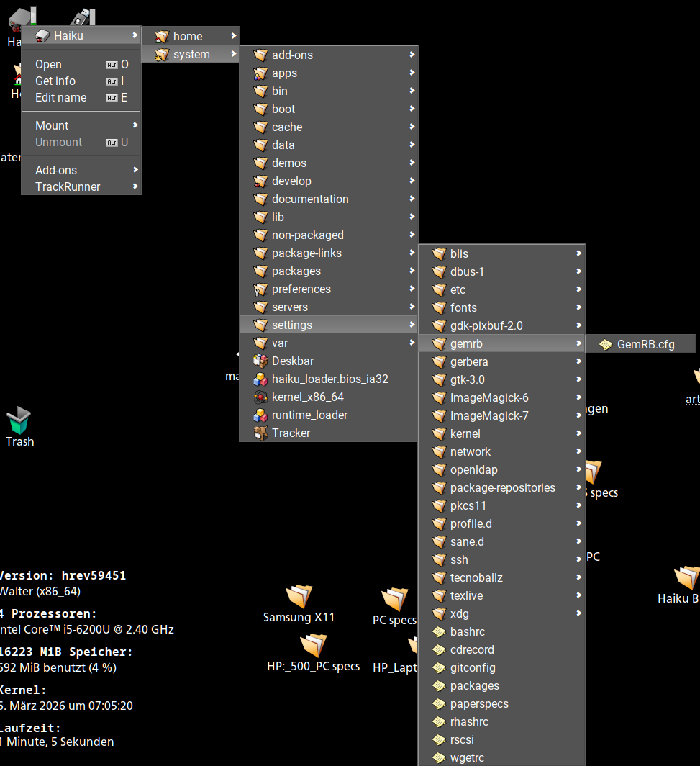Choose Get info from context menu

pos(55,81)
